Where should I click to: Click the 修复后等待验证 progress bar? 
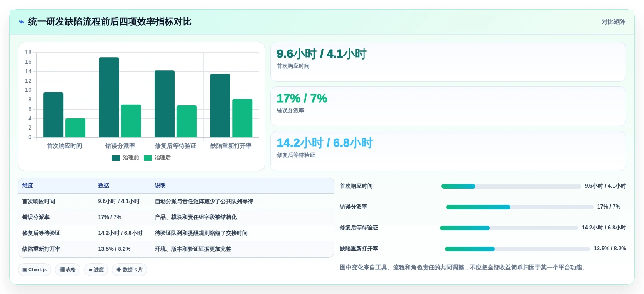click(x=509, y=228)
